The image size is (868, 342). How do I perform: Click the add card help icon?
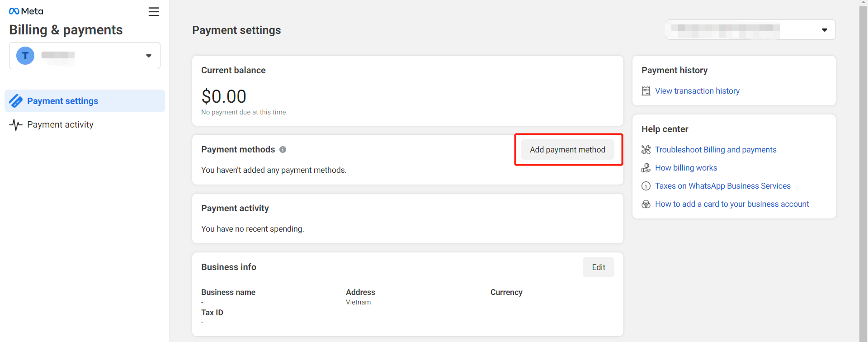coord(646,204)
